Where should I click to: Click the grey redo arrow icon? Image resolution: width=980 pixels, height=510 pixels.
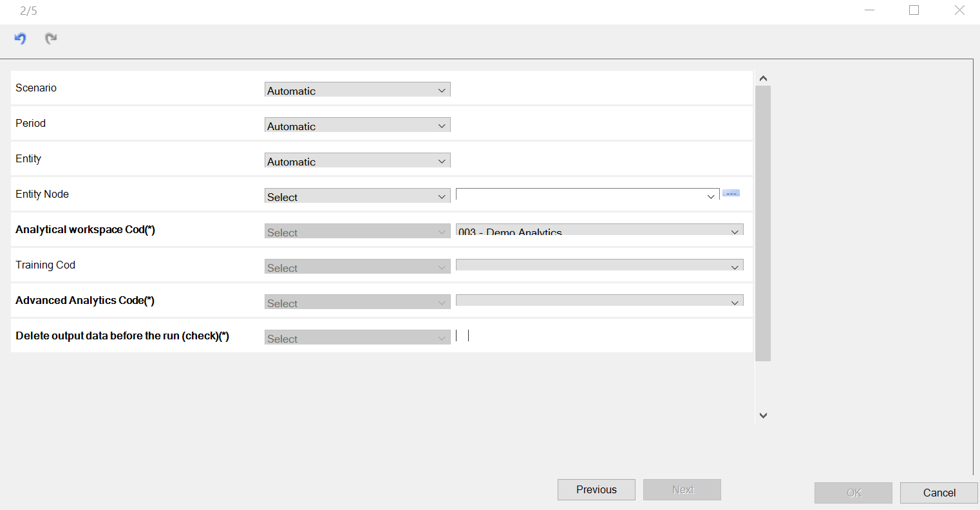(x=51, y=39)
